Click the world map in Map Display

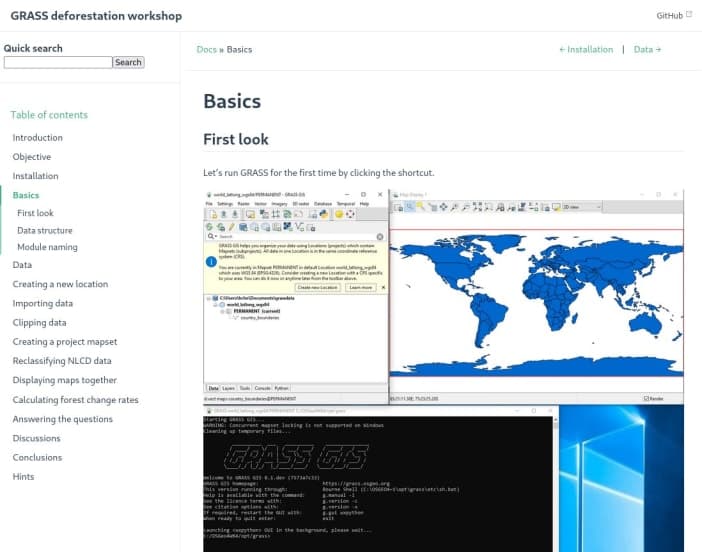click(x=536, y=303)
